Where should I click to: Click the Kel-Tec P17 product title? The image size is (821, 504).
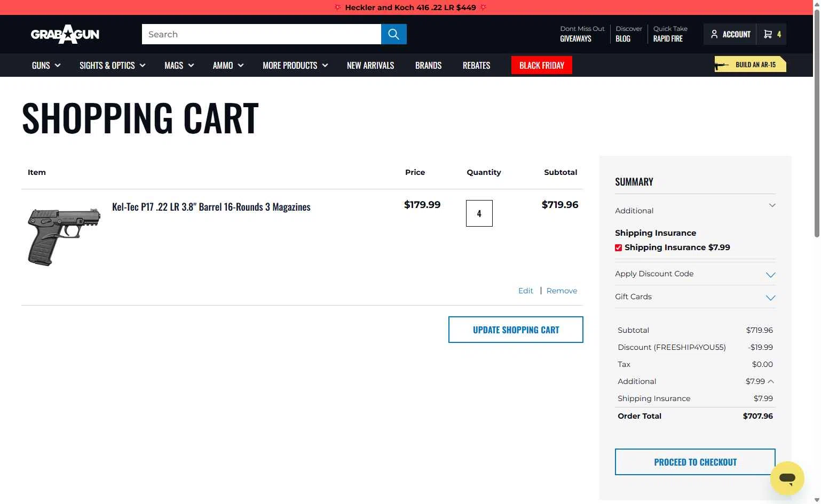point(211,207)
